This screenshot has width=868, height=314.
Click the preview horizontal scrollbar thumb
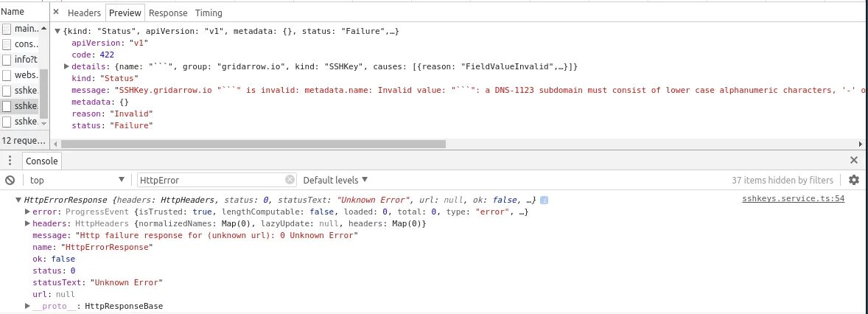click(253, 144)
